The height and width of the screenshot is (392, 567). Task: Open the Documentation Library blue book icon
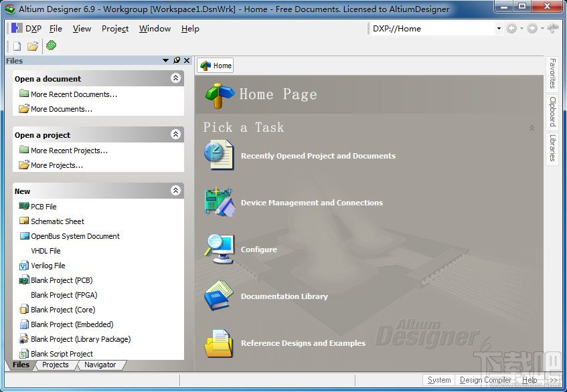(x=219, y=296)
